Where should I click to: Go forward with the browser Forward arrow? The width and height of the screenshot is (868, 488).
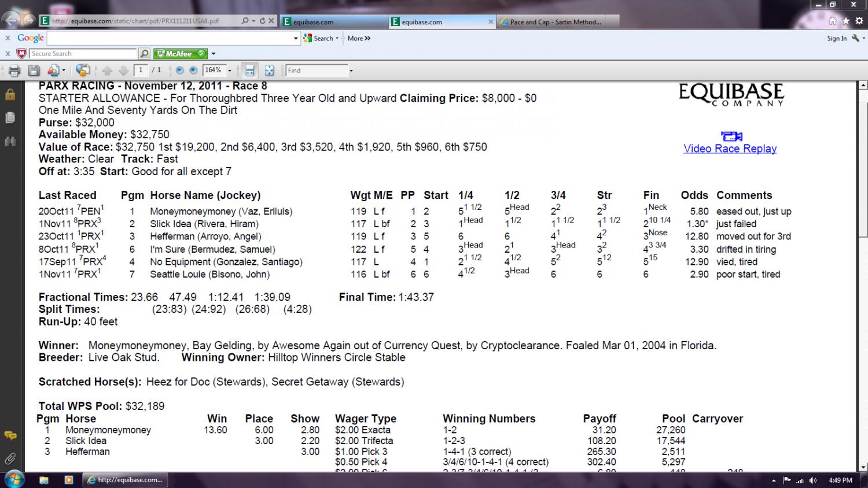[28, 21]
